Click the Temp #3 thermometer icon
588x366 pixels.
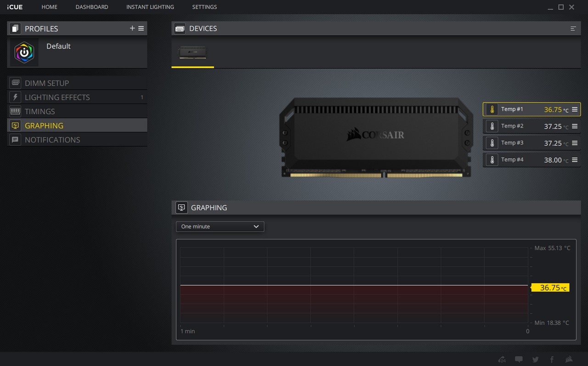(x=492, y=143)
